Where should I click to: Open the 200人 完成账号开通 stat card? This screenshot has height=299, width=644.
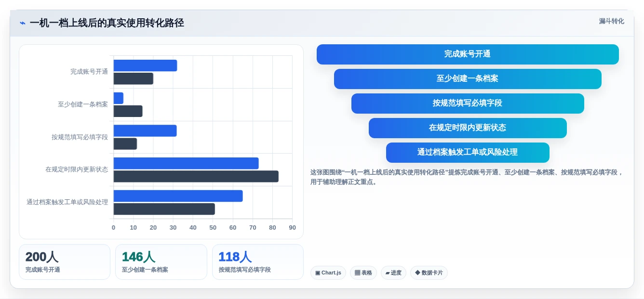point(65,262)
